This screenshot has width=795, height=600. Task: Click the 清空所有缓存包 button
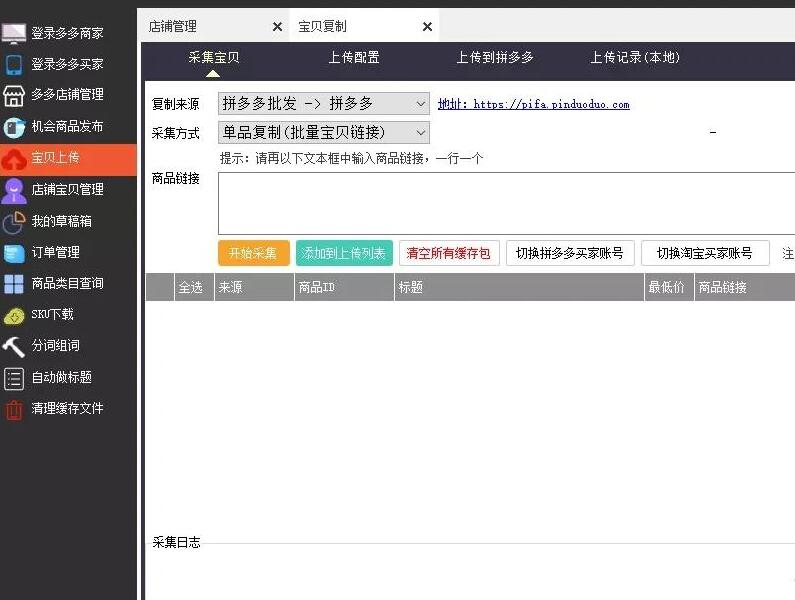(x=449, y=253)
